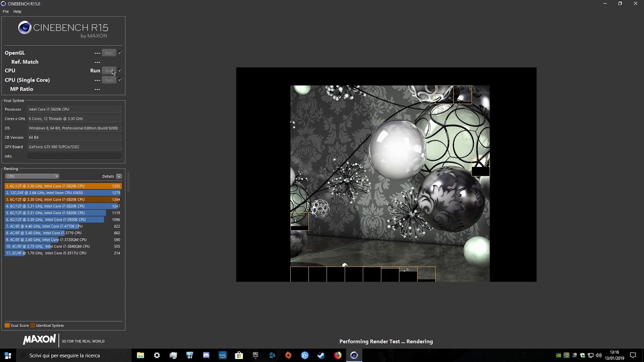
Task: Click the Cinebench title bar icon
Action: pos(4,4)
